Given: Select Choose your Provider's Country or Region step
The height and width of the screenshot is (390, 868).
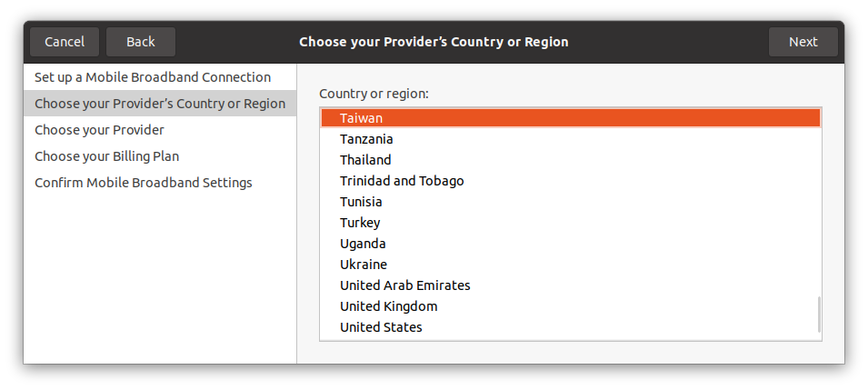Looking at the screenshot, I should 160,104.
